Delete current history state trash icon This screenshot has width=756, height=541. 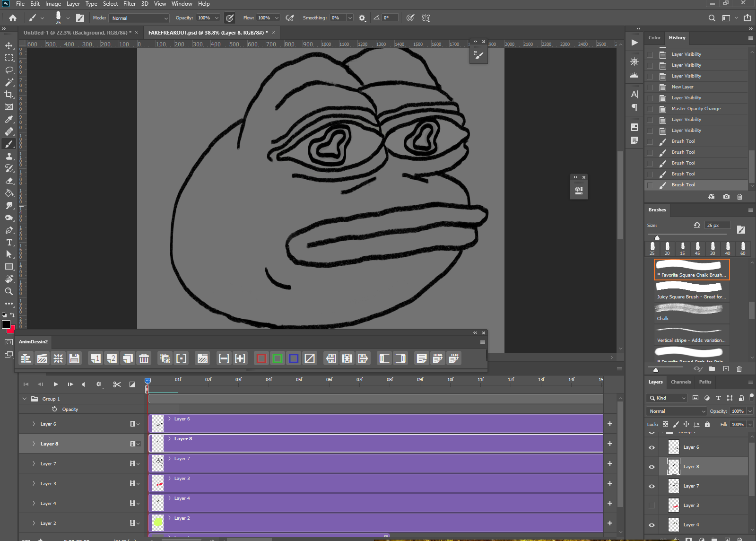(740, 197)
